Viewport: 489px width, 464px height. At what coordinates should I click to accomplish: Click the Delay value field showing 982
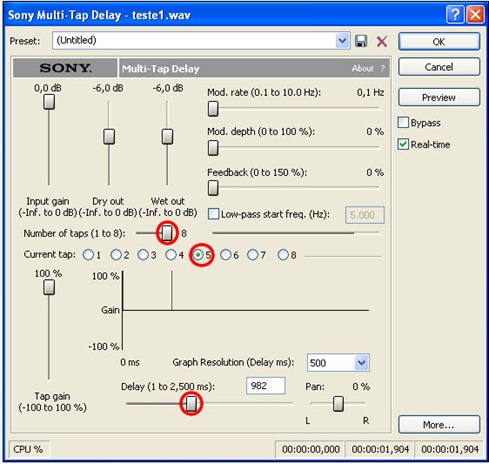pos(266,386)
